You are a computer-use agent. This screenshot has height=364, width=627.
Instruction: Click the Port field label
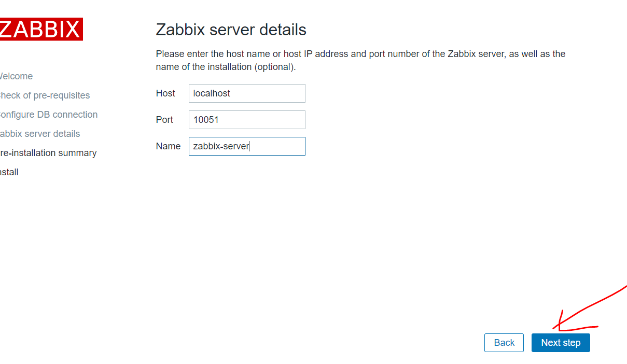[x=164, y=120]
